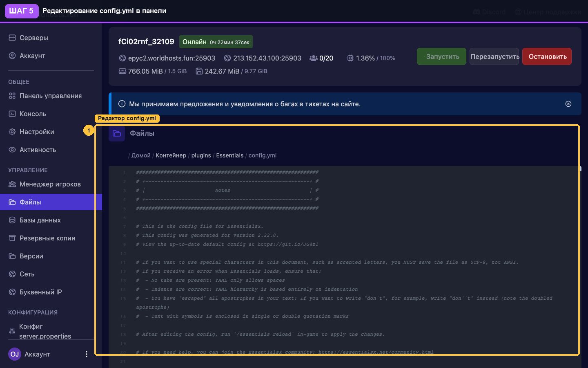Dismiss the tickets notice banner
This screenshot has height=368, width=588.
568,104
